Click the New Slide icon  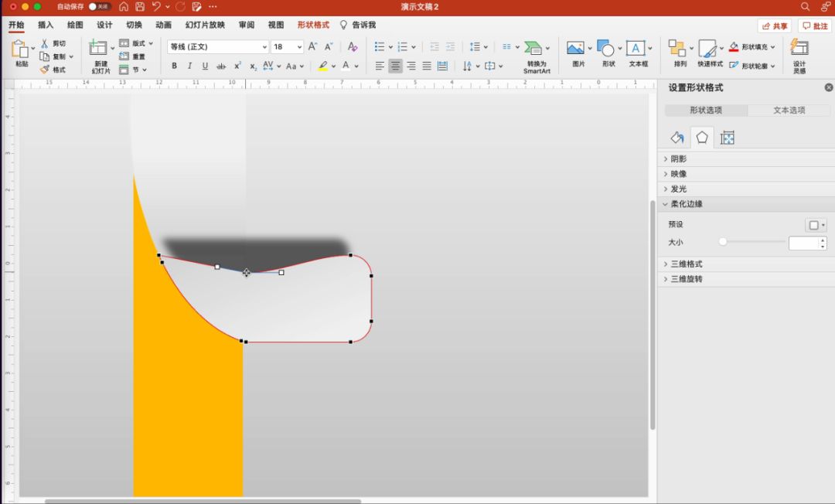pos(98,48)
